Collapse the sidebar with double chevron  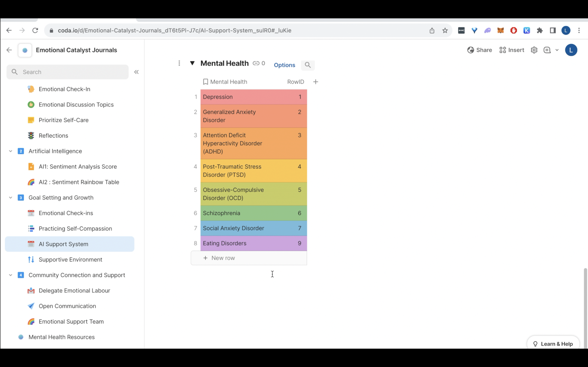point(136,72)
